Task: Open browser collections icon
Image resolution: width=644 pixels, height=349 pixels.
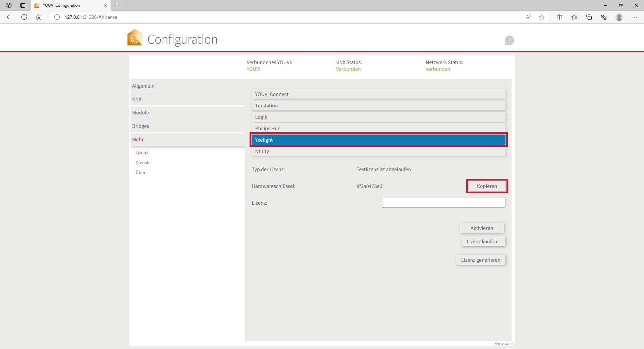Action: 589,17
